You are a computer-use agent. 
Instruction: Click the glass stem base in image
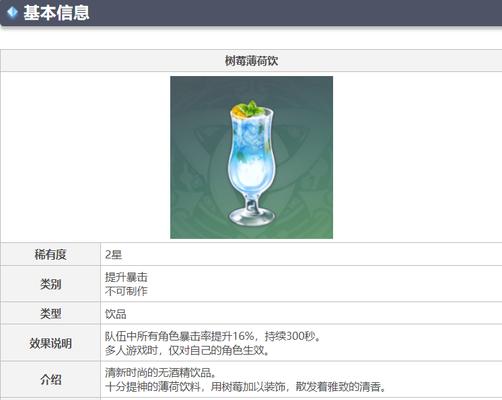point(252,214)
